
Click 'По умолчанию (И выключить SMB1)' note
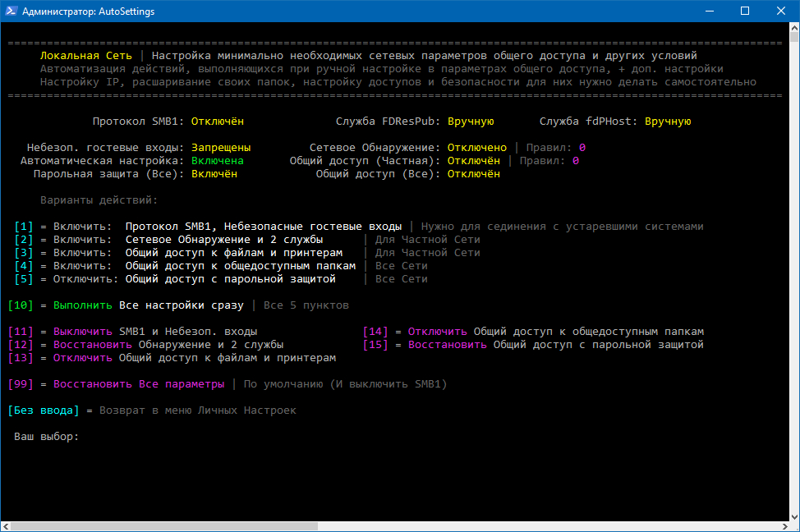coord(345,384)
